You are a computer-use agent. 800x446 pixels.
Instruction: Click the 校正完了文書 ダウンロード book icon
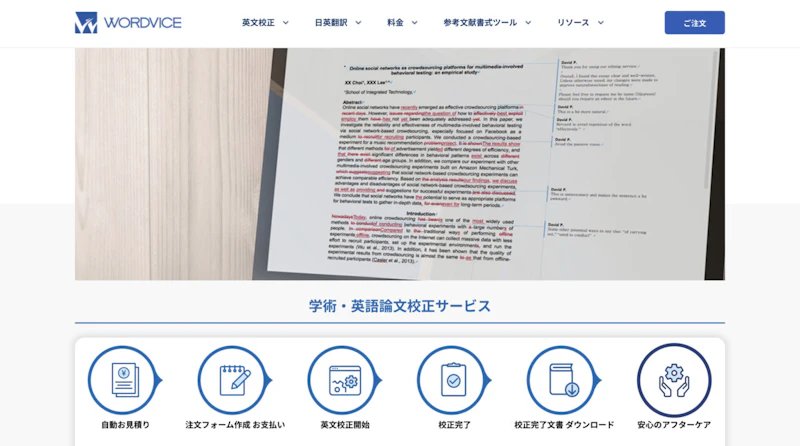click(x=563, y=380)
